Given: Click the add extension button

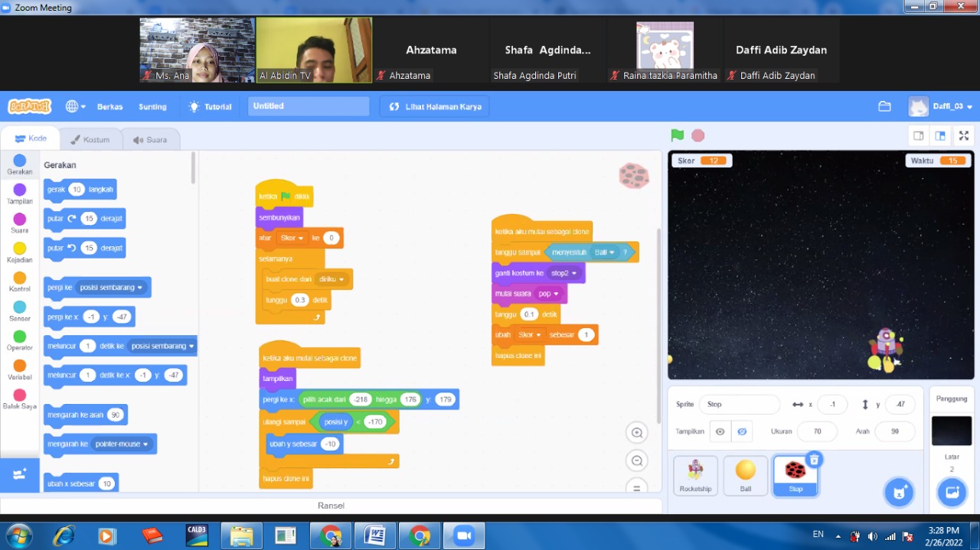Looking at the screenshot, I should [20, 475].
